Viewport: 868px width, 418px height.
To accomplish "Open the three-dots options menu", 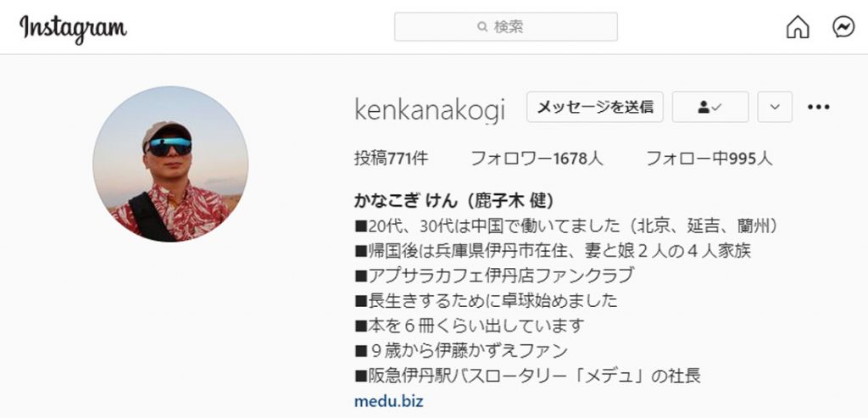I will 818,107.
